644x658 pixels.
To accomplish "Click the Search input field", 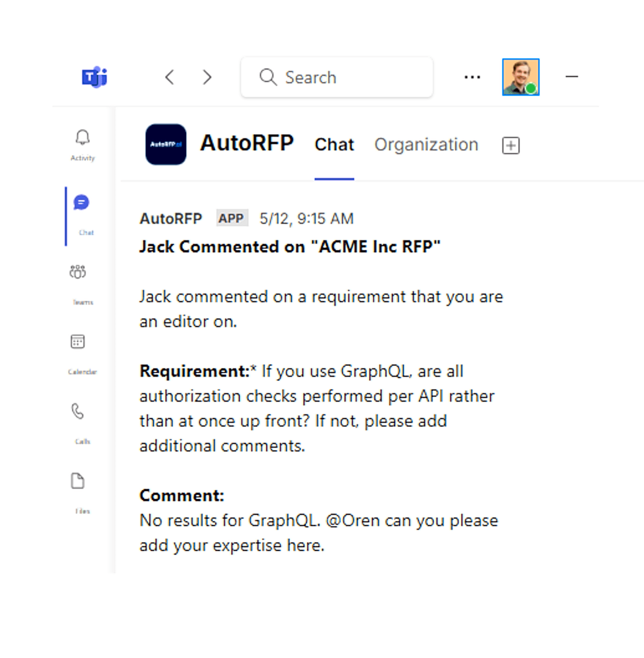I will click(337, 77).
